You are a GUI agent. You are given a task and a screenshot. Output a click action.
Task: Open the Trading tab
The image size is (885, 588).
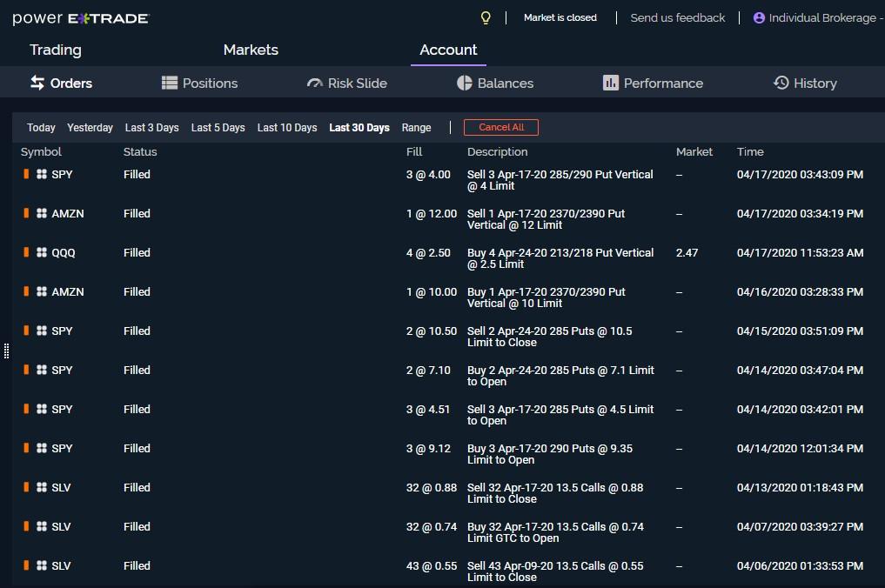(56, 50)
